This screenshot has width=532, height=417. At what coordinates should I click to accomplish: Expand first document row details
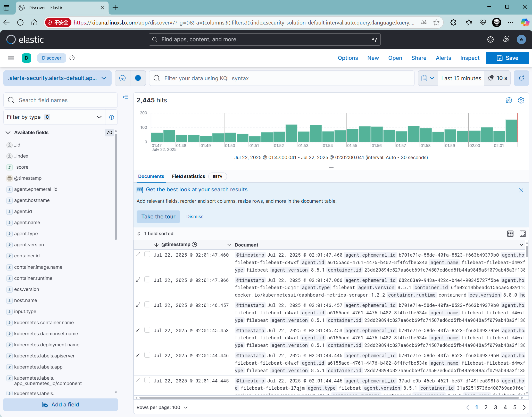138,255
